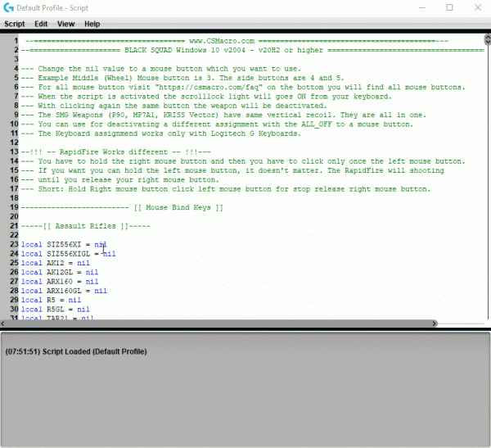
Task: Maximize the Script editor window
Action: coord(449,7)
